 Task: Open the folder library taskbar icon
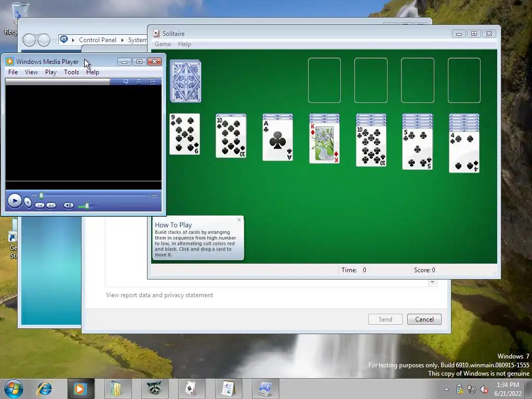click(x=117, y=389)
